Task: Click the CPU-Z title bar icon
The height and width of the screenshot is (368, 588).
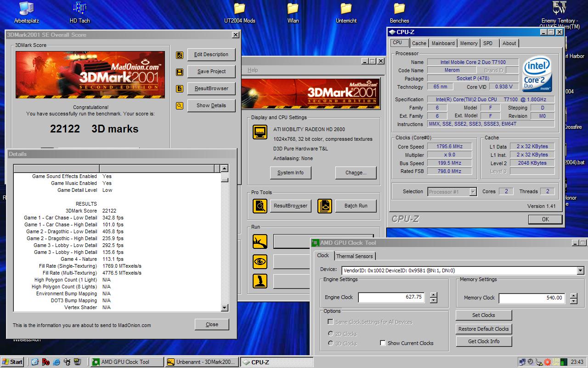Action: click(392, 32)
